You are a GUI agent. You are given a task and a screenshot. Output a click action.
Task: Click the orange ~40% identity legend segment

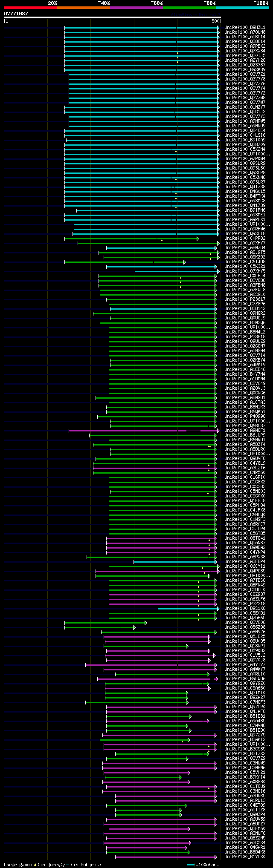(x=84, y=8)
